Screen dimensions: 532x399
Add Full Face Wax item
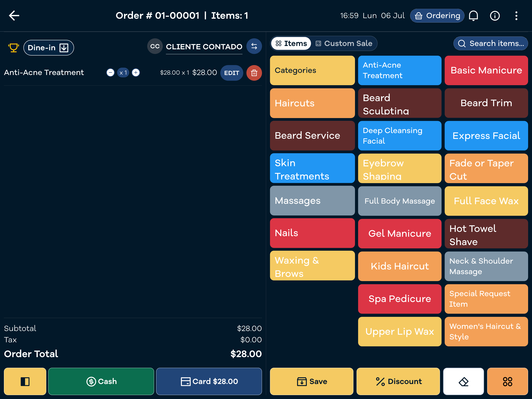coord(486,201)
